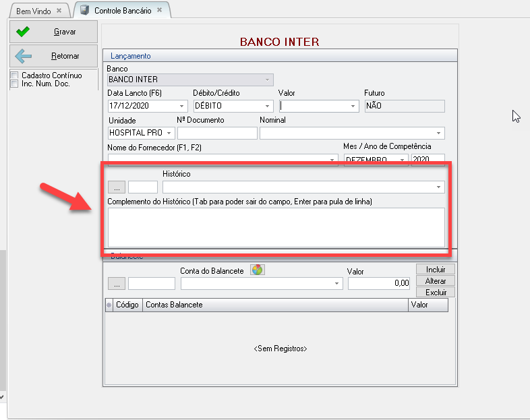Expand the Histórico dropdown list
This screenshot has height=420, width=530.
tap(439, 187)
